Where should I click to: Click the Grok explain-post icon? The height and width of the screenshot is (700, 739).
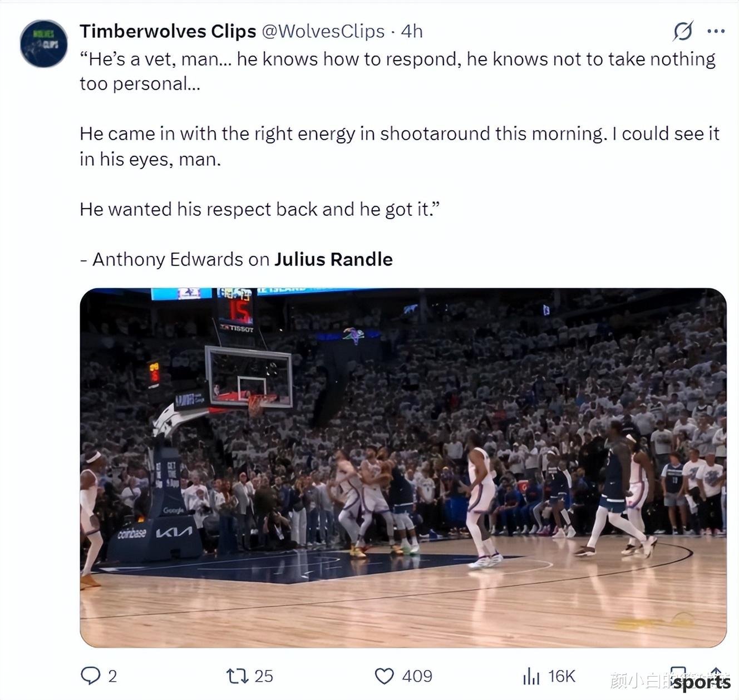[x=683, y=31]
